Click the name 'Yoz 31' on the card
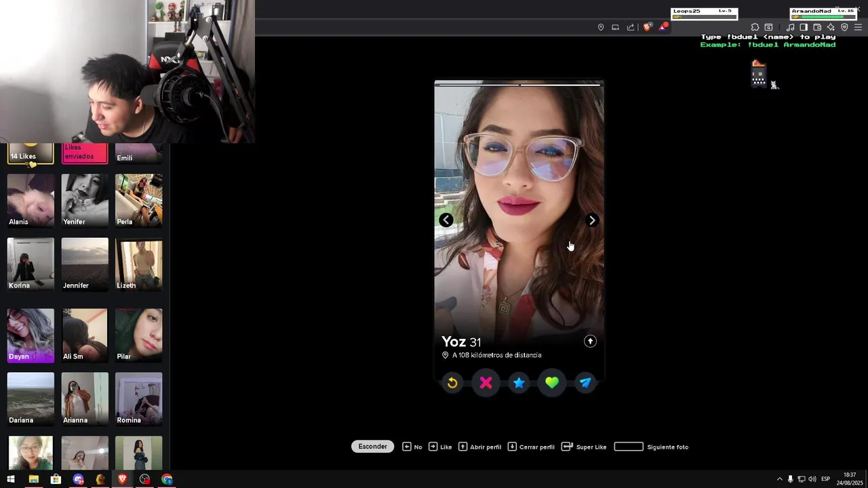This screenshot has width=868, height=488. [461, 342]
